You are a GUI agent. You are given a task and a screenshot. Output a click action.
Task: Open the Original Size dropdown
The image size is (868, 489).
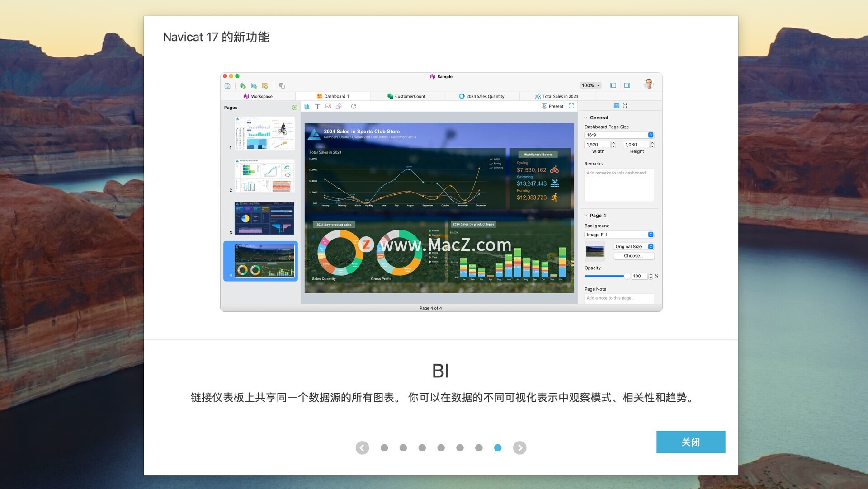coord(633,247)
